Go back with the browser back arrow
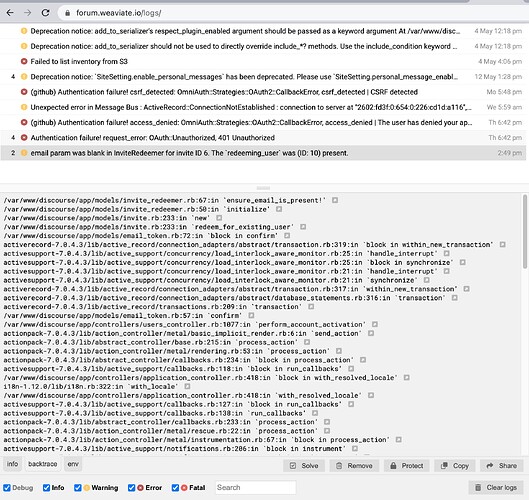Image resolution: width=529 pixels, height=500 pixels. [10, 13]
